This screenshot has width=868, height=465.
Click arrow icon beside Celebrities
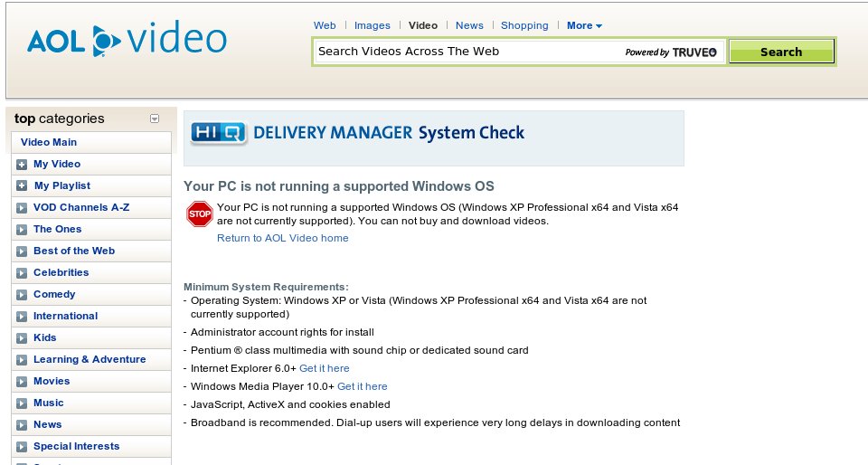[22, 273]
